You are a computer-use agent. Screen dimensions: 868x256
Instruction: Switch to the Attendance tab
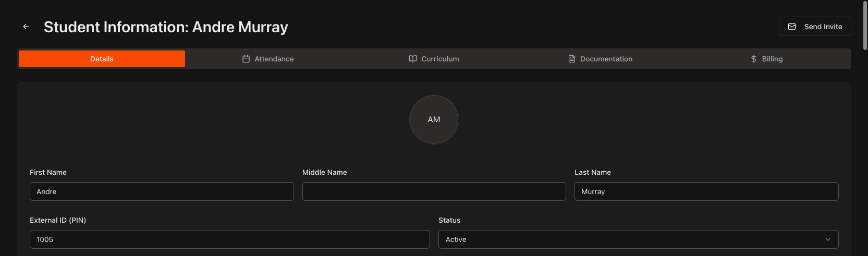(x=268, y=59)
